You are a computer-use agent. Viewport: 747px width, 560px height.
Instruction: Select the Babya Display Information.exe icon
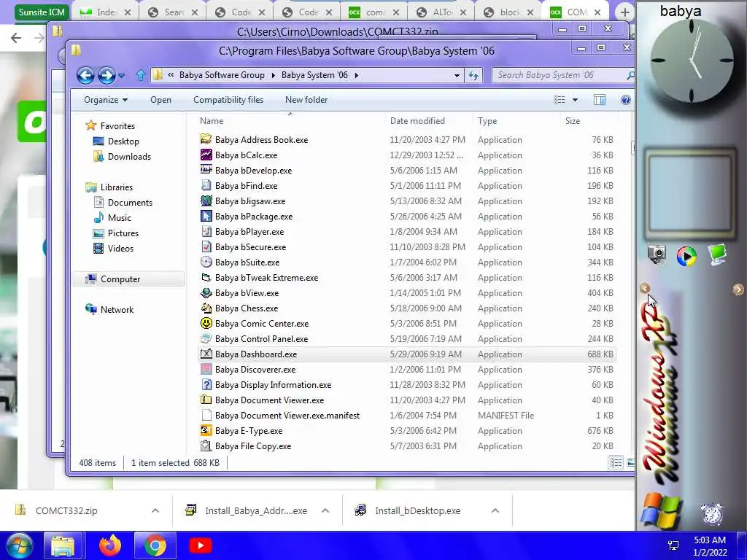(x=206, y=384)
